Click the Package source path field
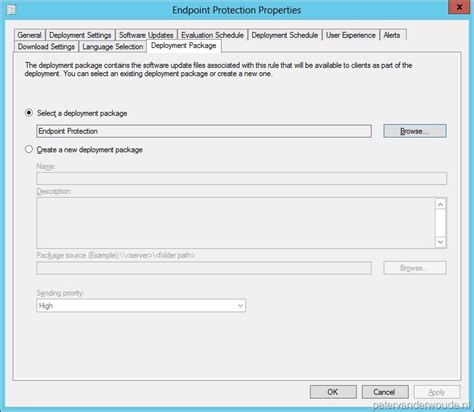 click(x=204, y=268)
